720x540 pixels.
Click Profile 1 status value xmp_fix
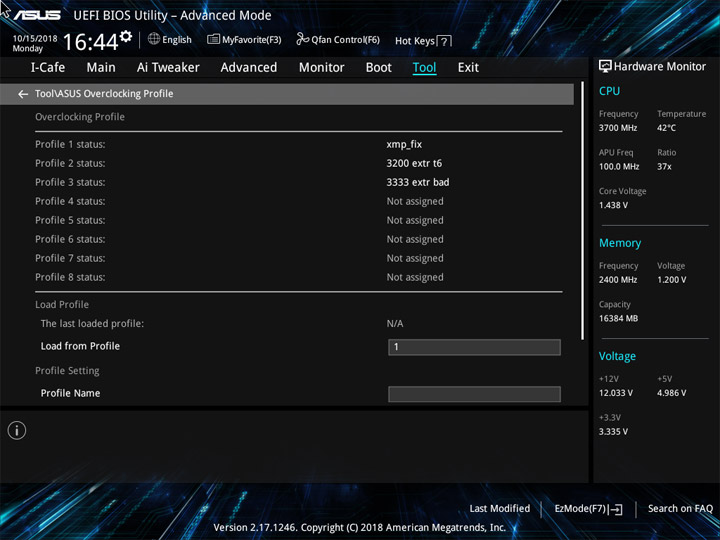[404, 145]
